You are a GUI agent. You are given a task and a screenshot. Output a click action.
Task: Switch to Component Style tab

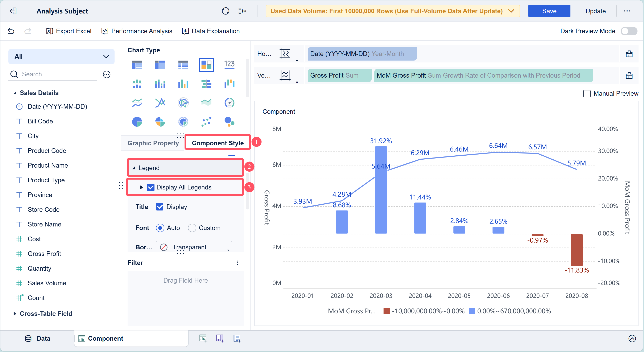[x=218, y=143]
